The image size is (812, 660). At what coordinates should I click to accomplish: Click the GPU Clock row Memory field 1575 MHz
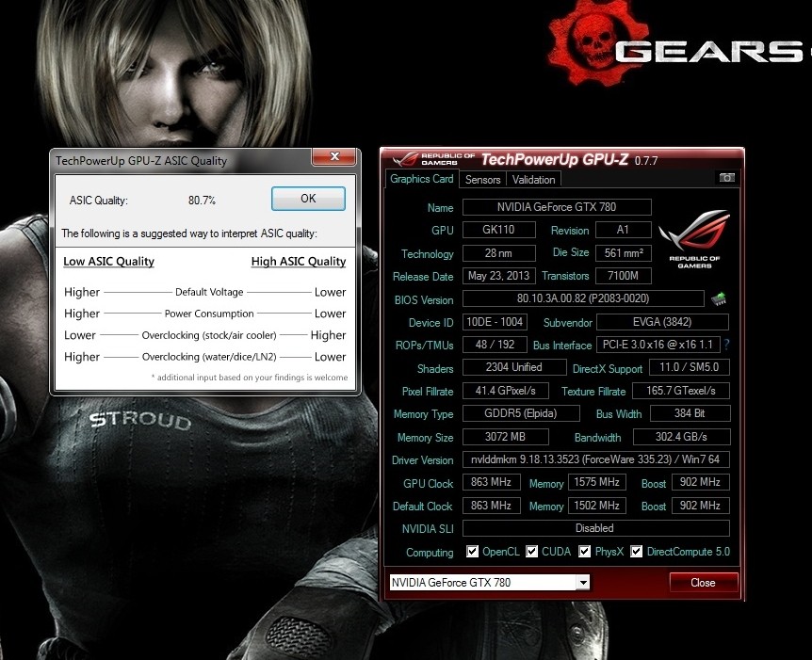(x=597, y=482)
